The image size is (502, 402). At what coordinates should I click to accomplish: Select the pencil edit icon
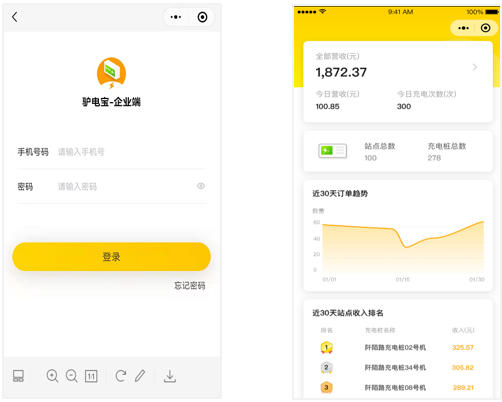[140, 376]
